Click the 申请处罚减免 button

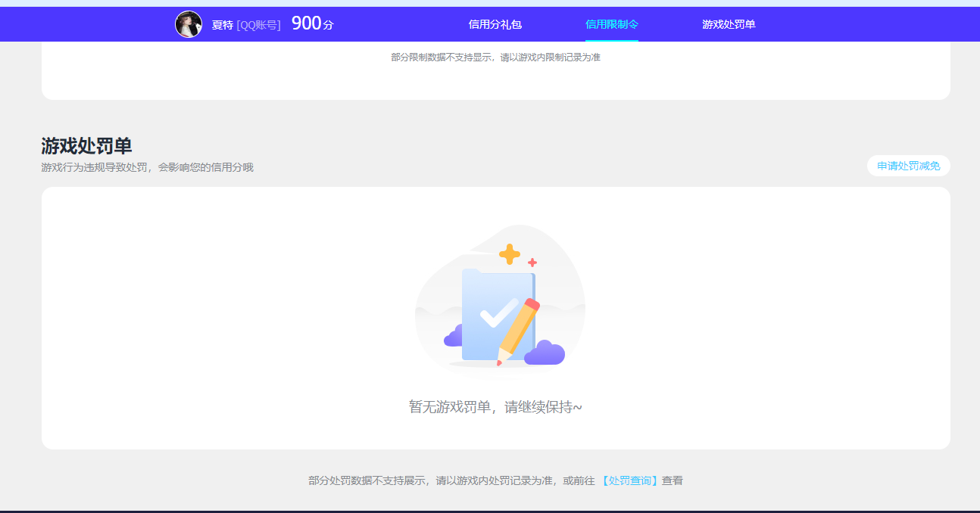pos(908,166)
